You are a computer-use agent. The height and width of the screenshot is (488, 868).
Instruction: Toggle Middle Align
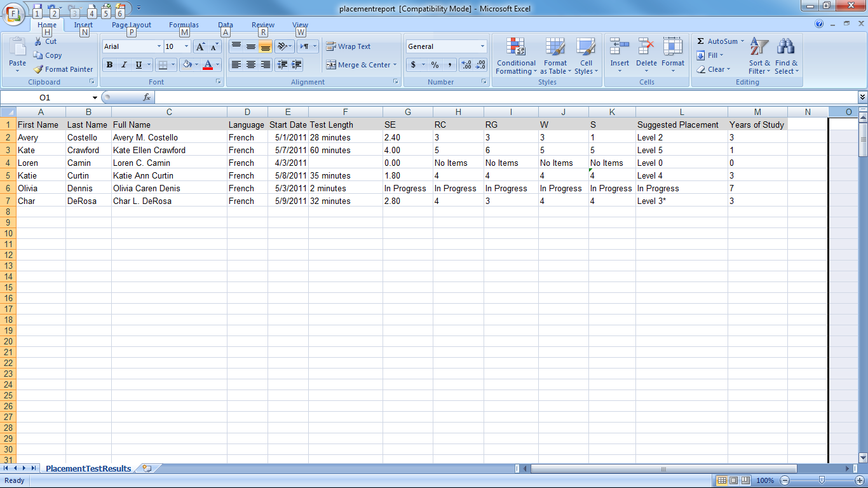click(250, 46)
